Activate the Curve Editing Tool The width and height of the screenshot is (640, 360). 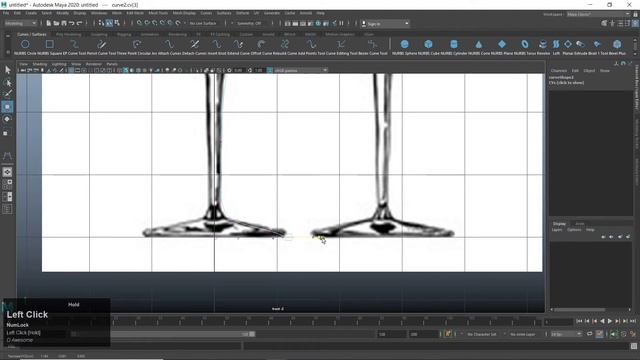(341, 44)
